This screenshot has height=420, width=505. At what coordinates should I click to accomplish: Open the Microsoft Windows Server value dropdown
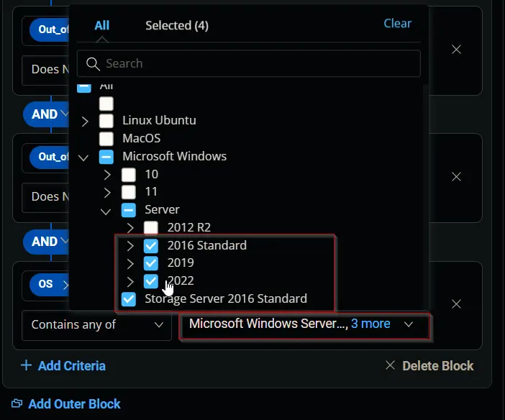304,324
